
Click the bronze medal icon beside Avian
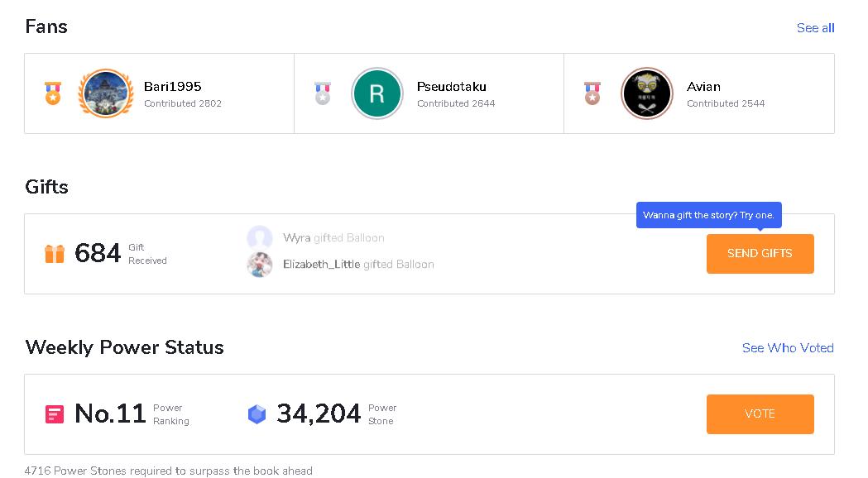tap(592, 93)
